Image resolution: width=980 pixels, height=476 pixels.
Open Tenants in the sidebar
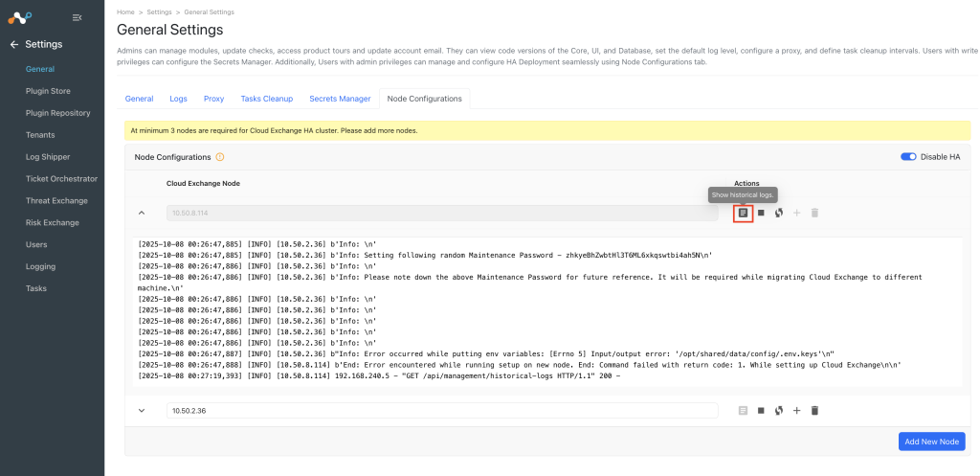40,135
